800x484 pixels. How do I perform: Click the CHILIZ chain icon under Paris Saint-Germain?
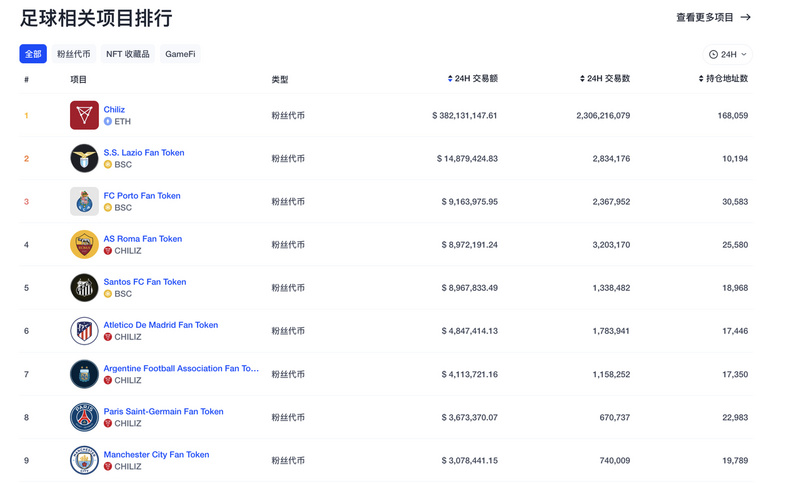[x=108, y=423]
